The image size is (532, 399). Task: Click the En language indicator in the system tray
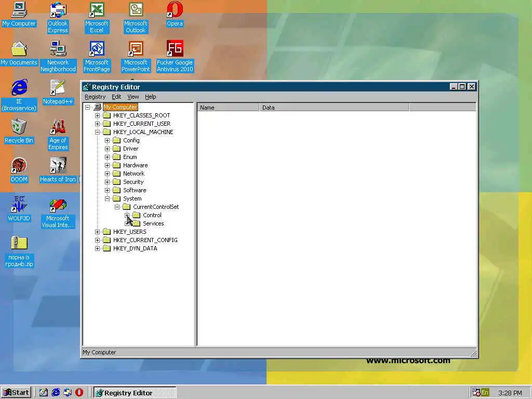pyautogui.click(x=485, y=393)
